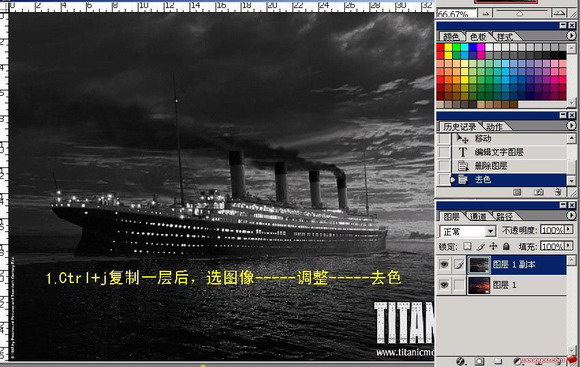
Task: Select the 图层 1 layer name
Action: [x=505, y=285]
